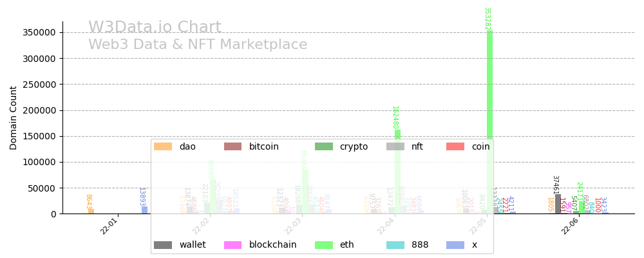The width and height of the screenshot is (644, 258).
Task: Click the crypto legend color swatch
Action: (x=324, y=146)
